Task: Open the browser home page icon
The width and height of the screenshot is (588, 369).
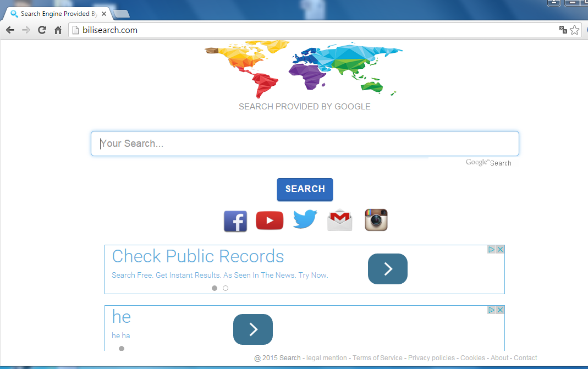Action: tap(58, 30)
